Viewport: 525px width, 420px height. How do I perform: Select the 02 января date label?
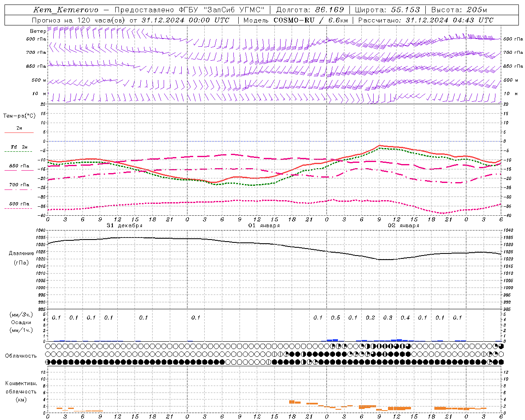click(404, 226)
